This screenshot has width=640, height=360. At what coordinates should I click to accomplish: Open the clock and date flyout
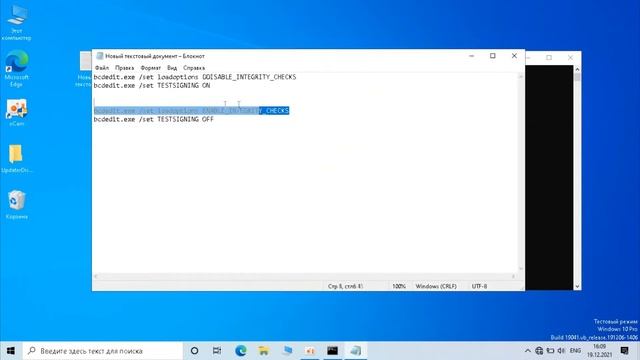tap(599, 351)
